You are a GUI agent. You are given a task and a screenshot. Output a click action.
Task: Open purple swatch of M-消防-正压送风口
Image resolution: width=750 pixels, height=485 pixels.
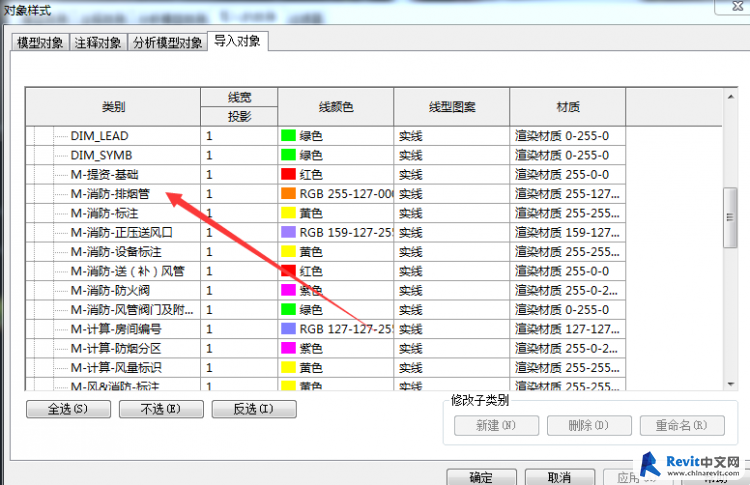[x=288, y=232]
